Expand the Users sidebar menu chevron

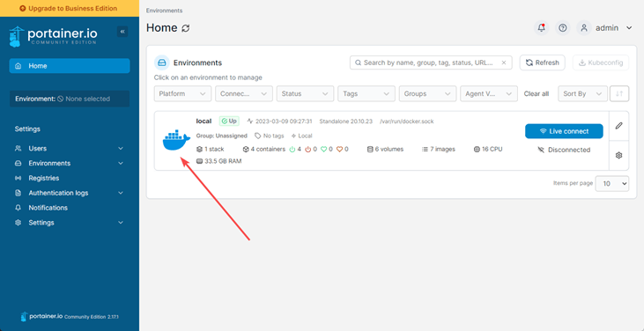click(121, 149)
